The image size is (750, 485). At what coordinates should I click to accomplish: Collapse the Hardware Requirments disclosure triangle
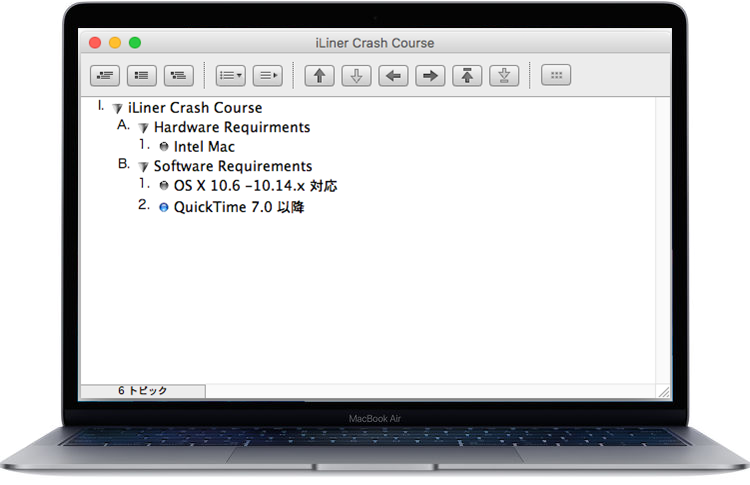coord(143,128)
